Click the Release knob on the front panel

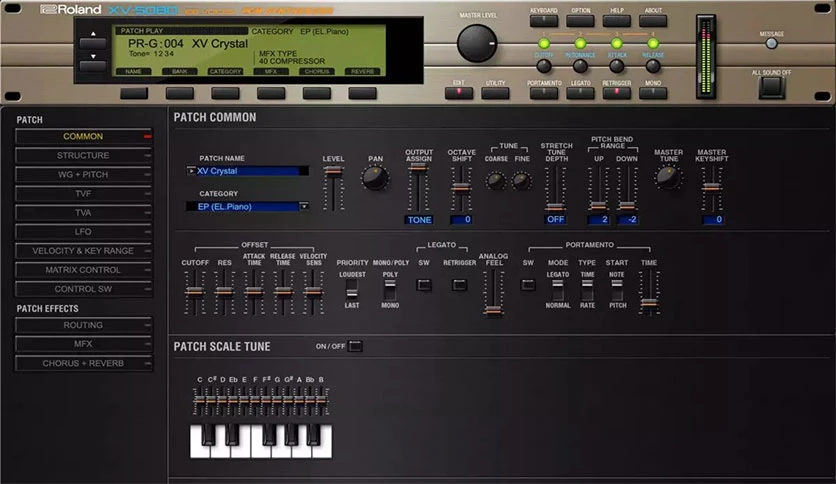(653, 66)
